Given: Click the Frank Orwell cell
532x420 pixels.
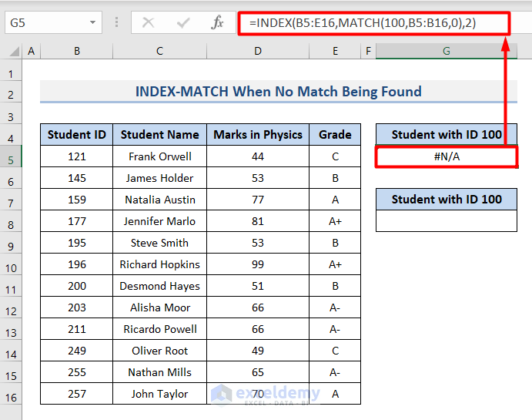Looking at the screenshot, I should pos(159,156).
